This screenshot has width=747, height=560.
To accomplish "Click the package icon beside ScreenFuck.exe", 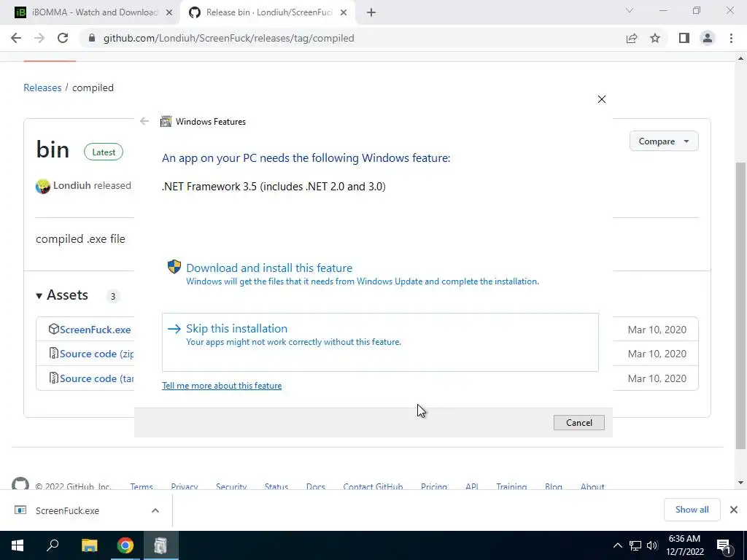I will 53,329.
